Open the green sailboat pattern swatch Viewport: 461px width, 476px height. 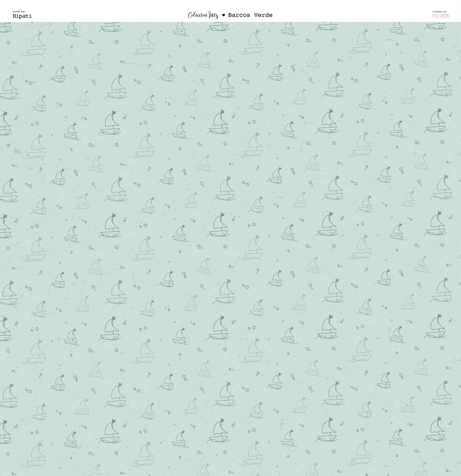tap(230, 249)
